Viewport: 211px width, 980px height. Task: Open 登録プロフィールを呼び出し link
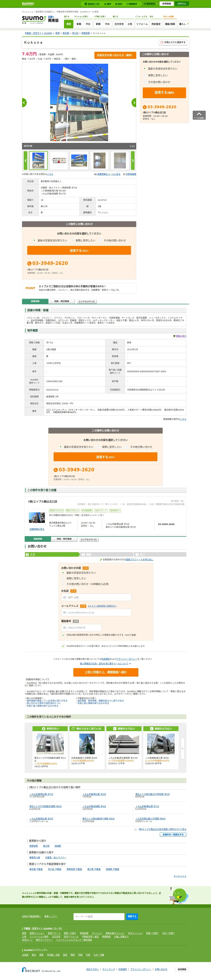click(x=140, y=560)
